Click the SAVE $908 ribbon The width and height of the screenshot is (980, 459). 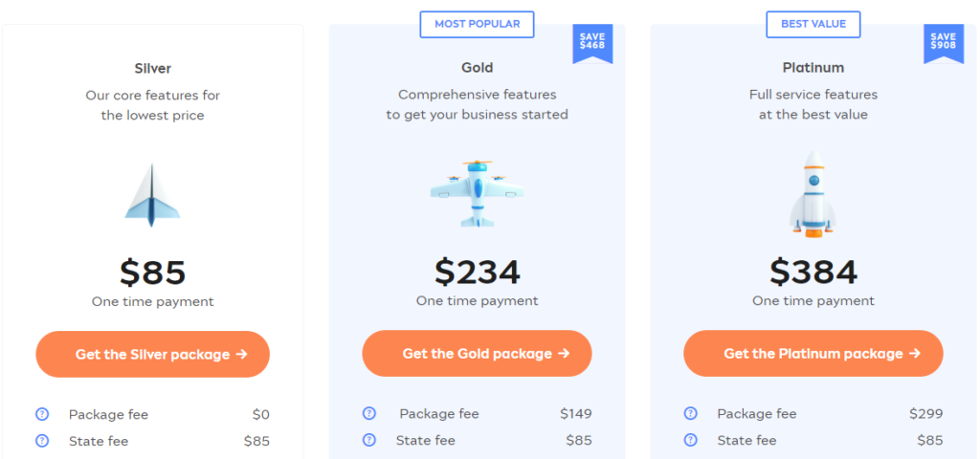click(x=944, y=43)
